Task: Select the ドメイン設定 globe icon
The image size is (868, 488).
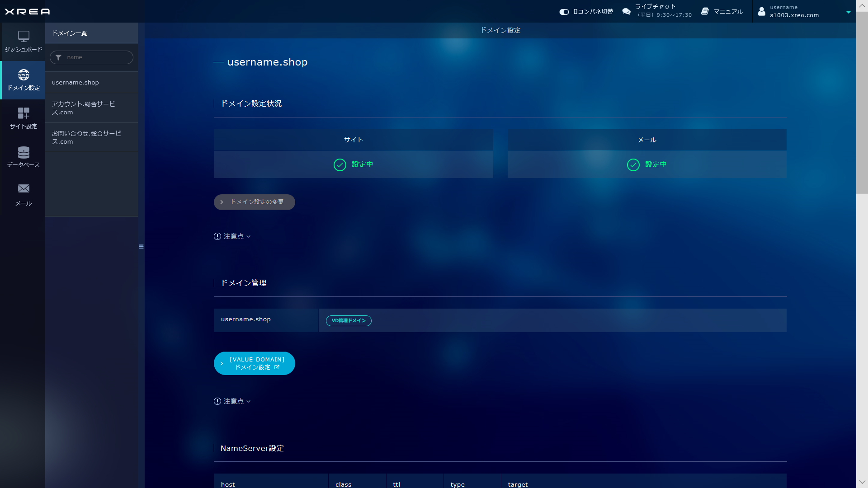Action: pyautogui.click(x=24, y=75)
